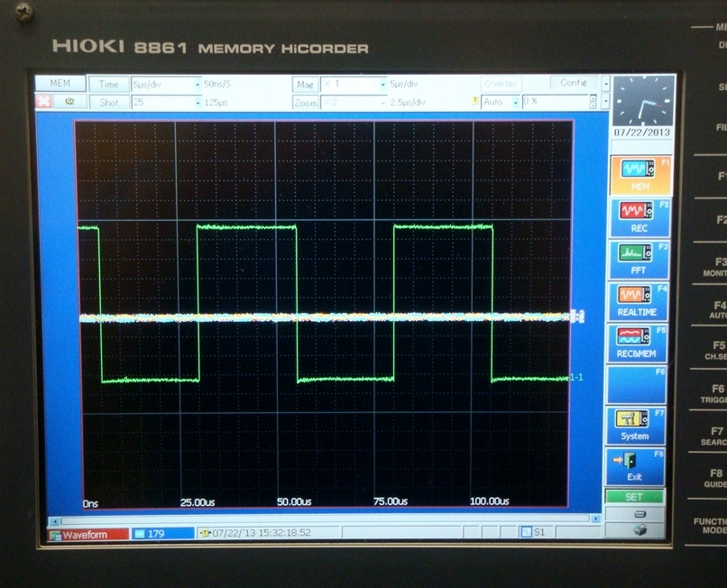
Task: Click the scrollbar left arrow
Action: (54, 520)
